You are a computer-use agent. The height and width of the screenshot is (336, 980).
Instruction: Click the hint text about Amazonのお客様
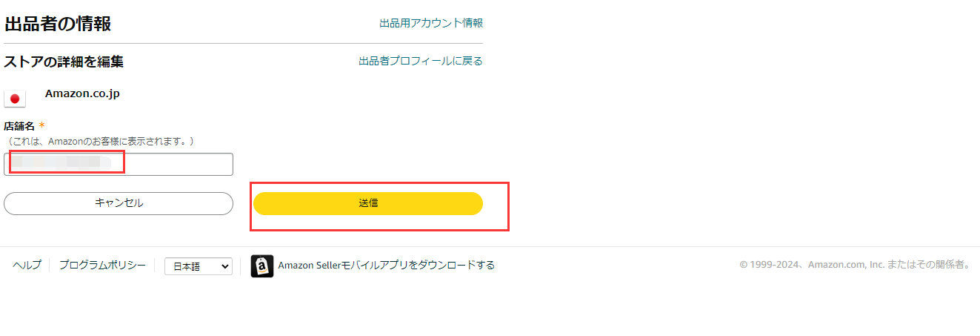(99, 141)
